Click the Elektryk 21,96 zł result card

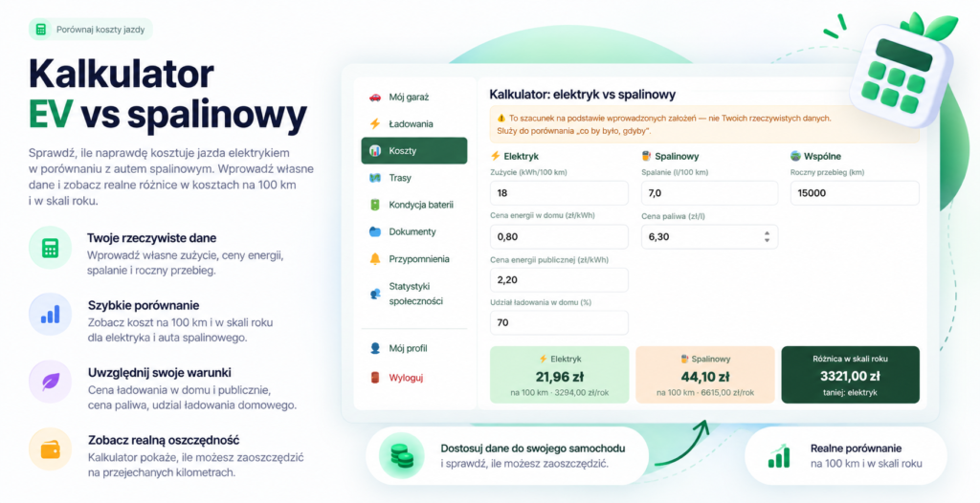[x=559, y=375]
